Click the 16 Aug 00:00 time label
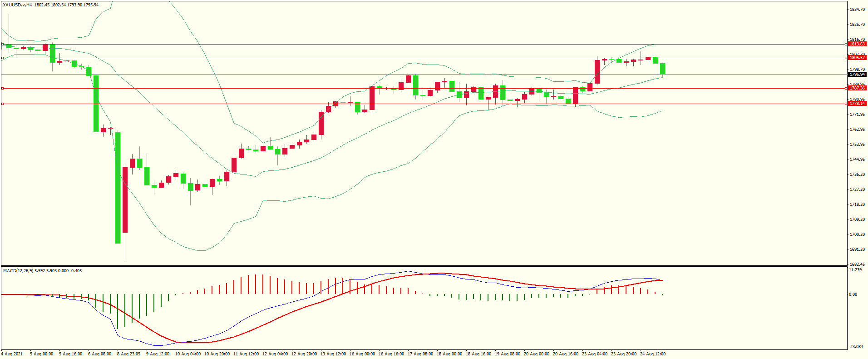 (x=362, y=354)
